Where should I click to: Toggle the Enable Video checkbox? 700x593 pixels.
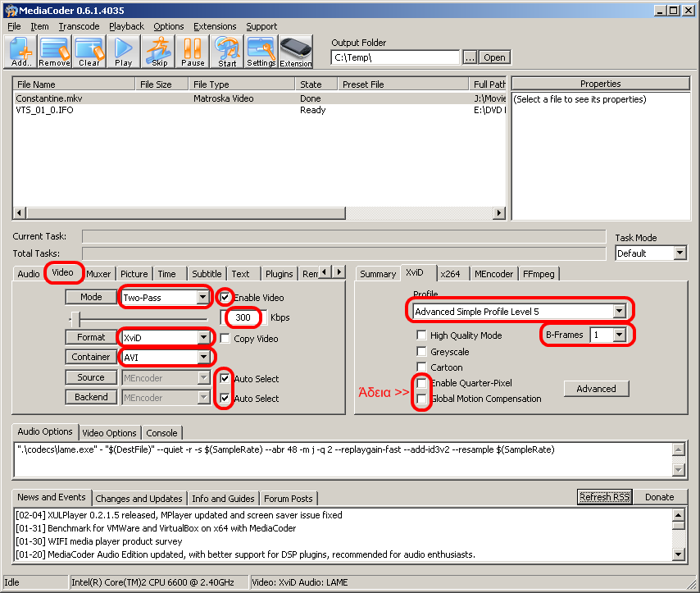tap(225, 297)
